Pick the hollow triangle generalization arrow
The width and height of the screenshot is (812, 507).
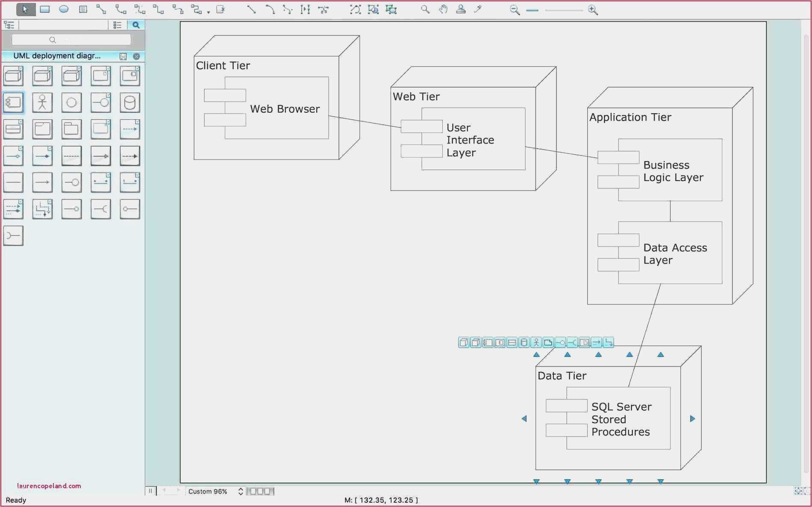pyautogui.click(x=101, y=156)
